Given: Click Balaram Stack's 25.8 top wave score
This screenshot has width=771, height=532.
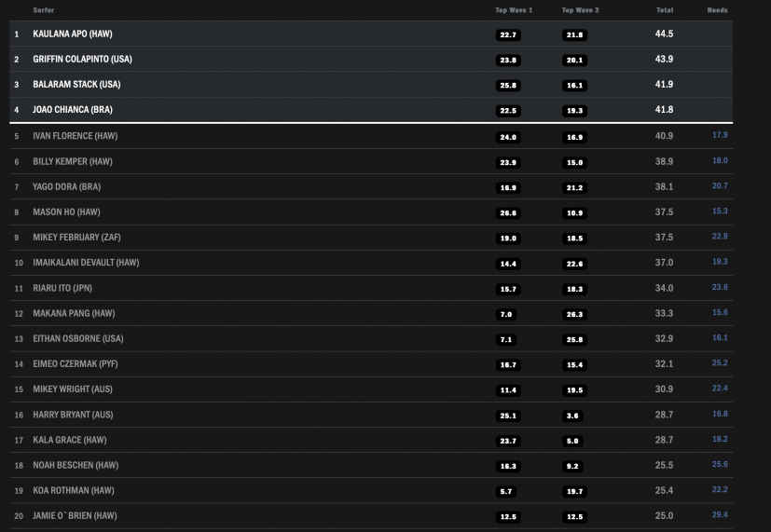Looking at the screenshot, I should [508, 85].
